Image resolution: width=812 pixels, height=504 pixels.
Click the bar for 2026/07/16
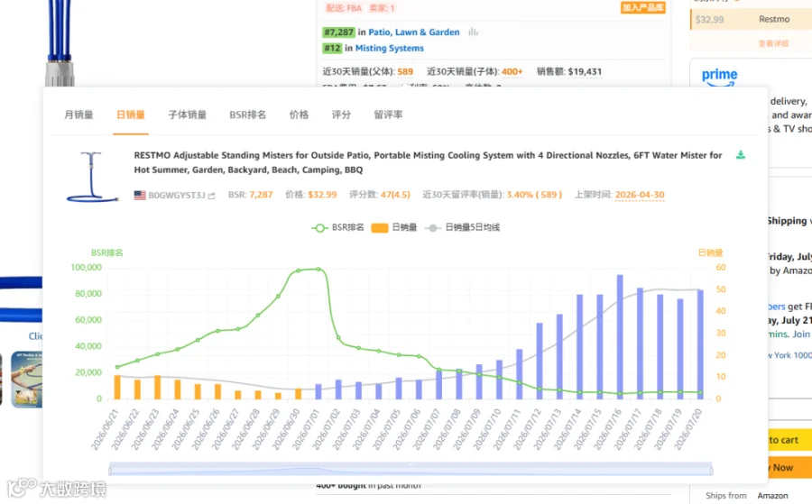(620, 337)
